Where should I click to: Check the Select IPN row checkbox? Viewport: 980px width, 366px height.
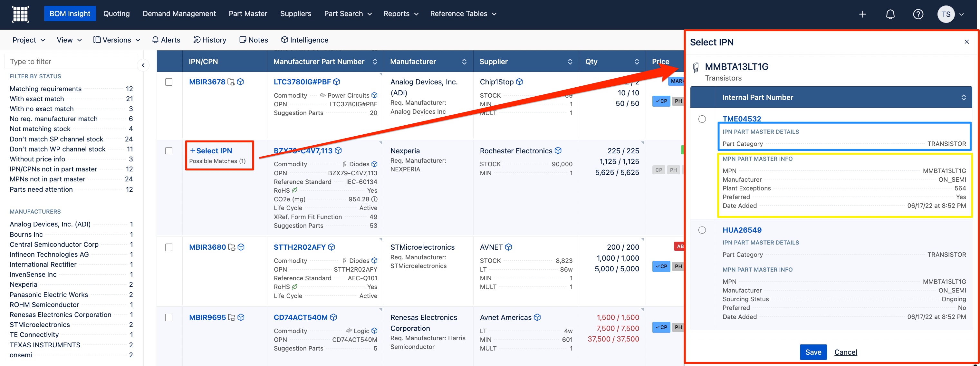(169, 151)
